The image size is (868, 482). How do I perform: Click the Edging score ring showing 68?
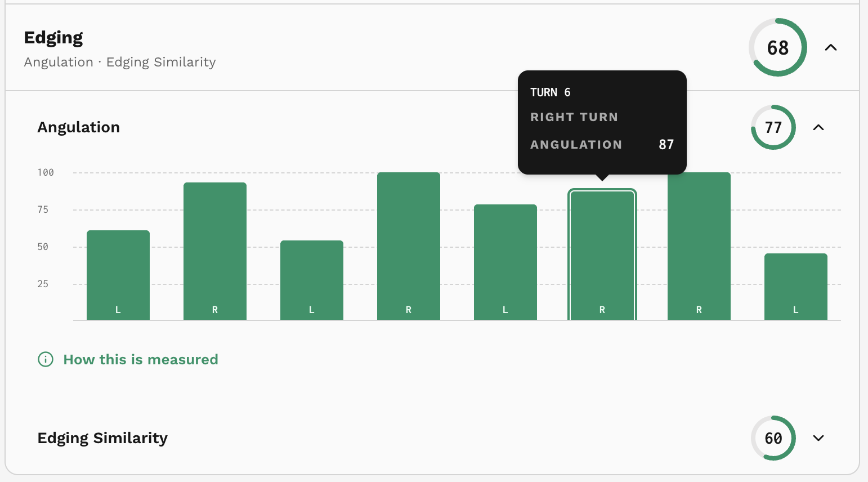click(x=778, y=48)
